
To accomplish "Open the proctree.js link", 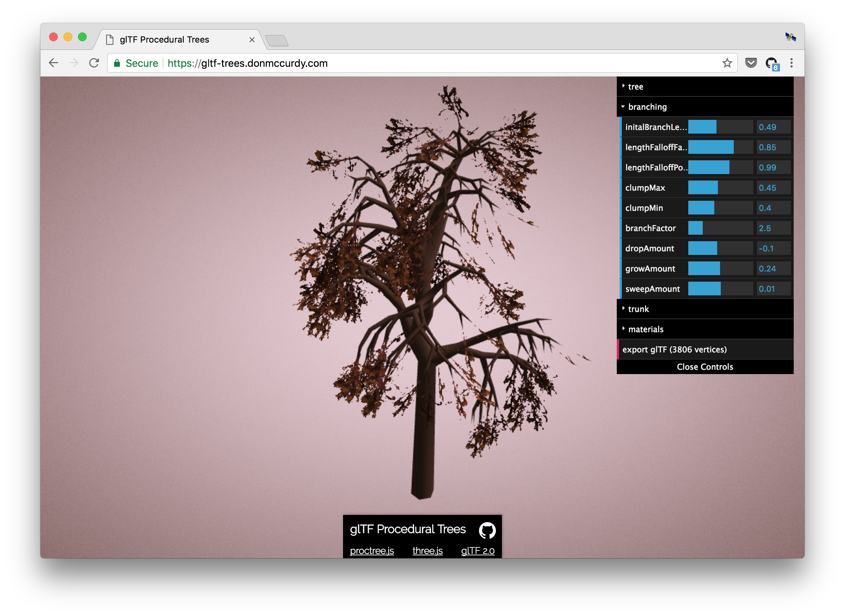I will [372, 551].
